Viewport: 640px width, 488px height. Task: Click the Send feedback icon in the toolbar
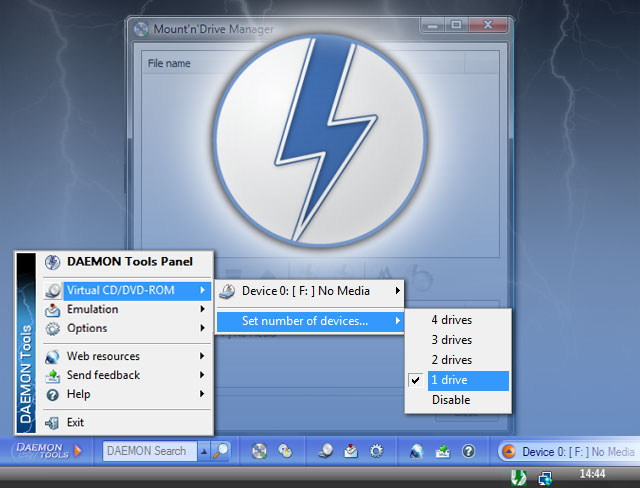coord(443,451)
